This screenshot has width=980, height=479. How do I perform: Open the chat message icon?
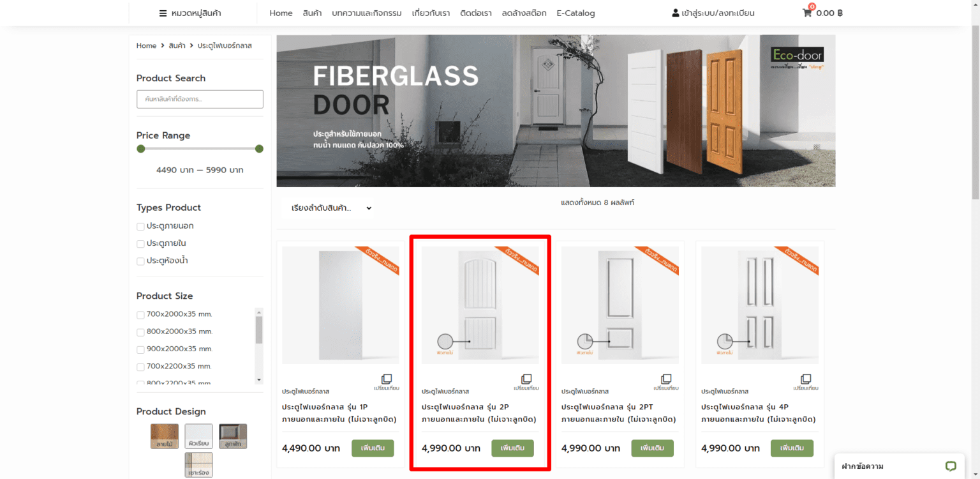(951, 466)
